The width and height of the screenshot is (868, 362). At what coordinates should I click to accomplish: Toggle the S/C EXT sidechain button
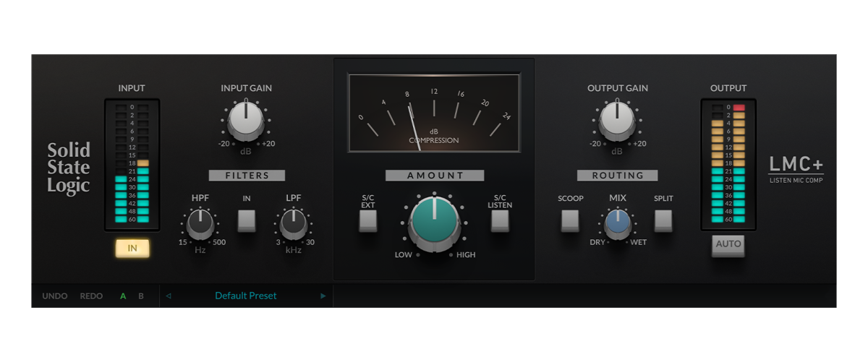coord(368,220)
